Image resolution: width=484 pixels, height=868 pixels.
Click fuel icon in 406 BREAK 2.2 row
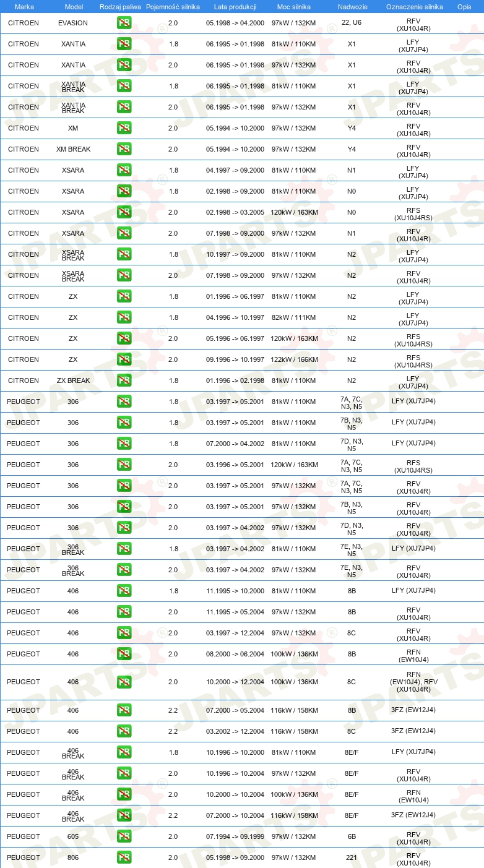tap(124, 815)
